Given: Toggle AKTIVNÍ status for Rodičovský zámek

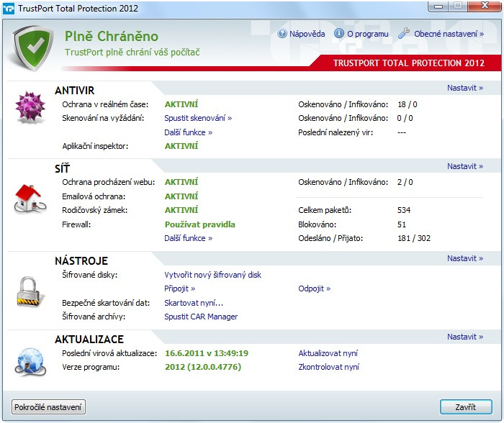Looking at the screenshot, I should (x=181, y=210).
